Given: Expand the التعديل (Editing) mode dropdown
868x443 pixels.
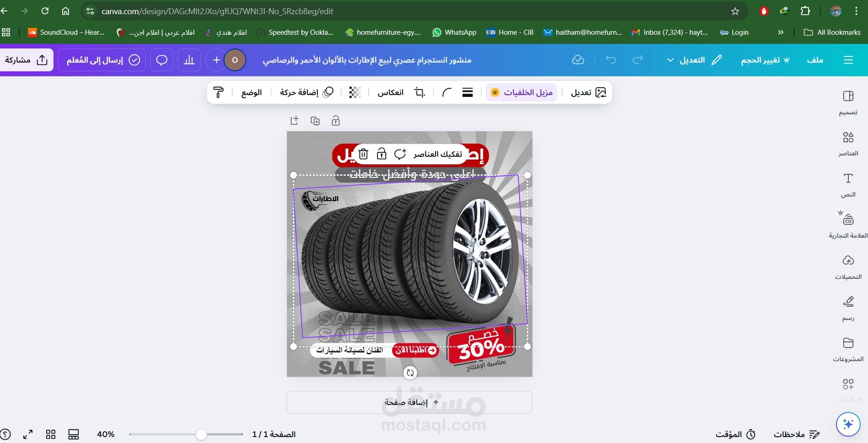Looking at the screenshot, I should (x=694, y=60).
